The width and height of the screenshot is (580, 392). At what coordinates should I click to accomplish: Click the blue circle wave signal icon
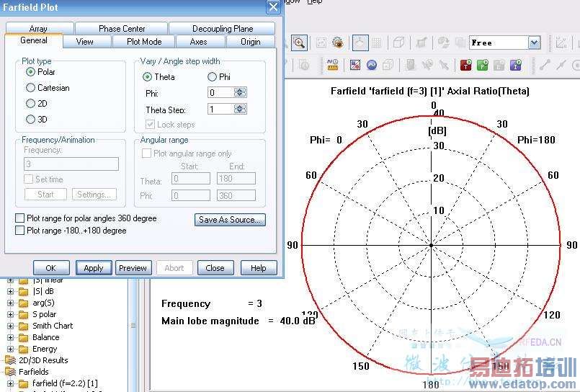[372, 66]
